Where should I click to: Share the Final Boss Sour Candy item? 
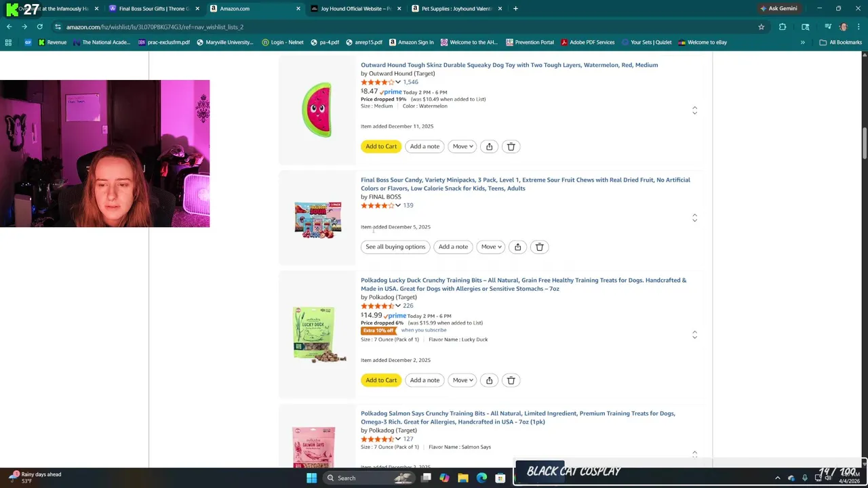pos(517,247)
